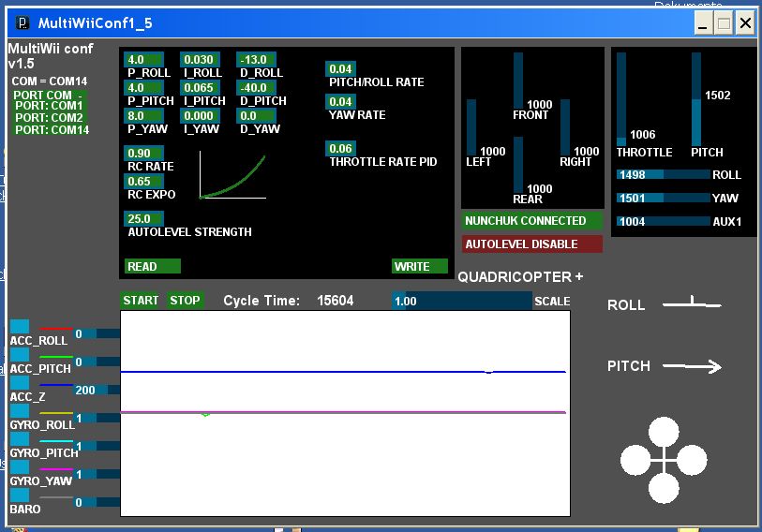Click the PITCH vertical channel bar

pyautogui.click(x=696, y=99)
